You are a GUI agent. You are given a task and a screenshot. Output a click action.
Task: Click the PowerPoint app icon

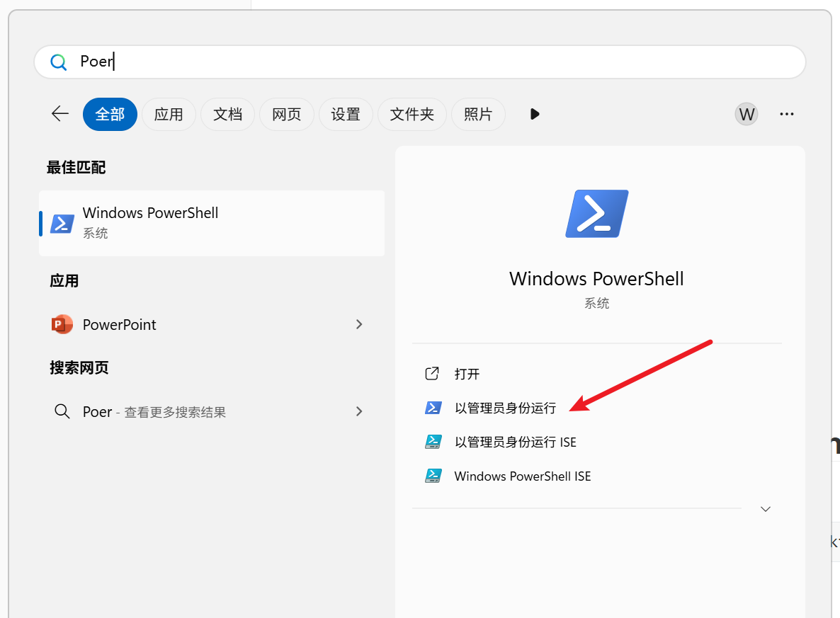pos(62,324)
